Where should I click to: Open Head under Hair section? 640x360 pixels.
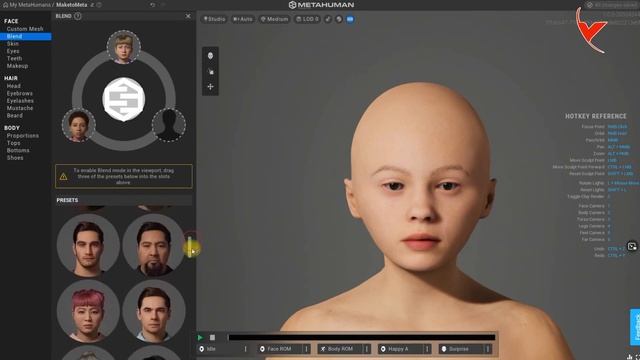click(13, 86)
